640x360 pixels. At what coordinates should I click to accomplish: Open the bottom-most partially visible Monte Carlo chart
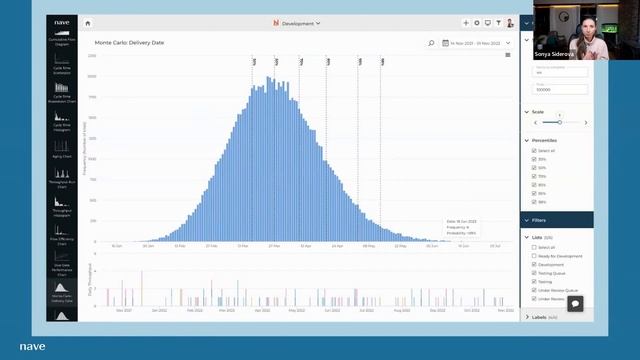pos(62,316)
